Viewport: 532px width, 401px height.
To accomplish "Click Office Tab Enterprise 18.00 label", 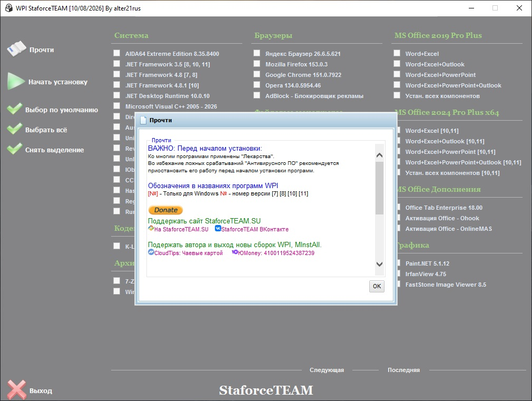I will pos(444,208).
